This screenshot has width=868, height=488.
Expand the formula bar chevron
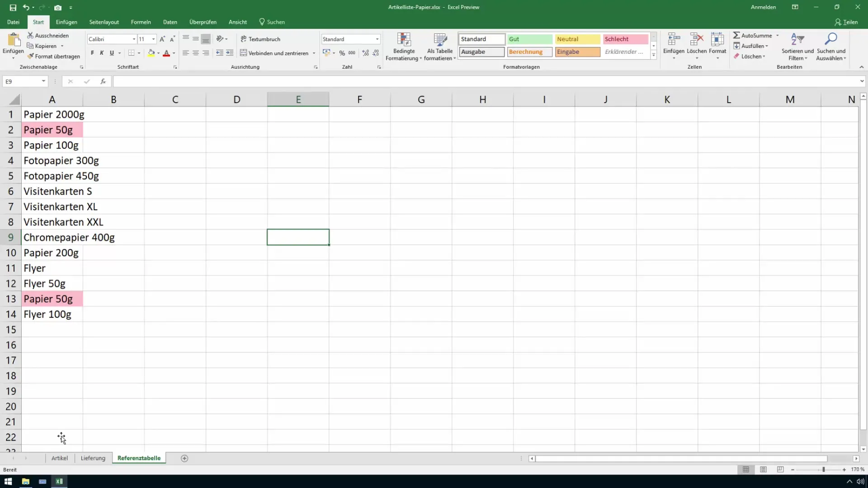862,81
